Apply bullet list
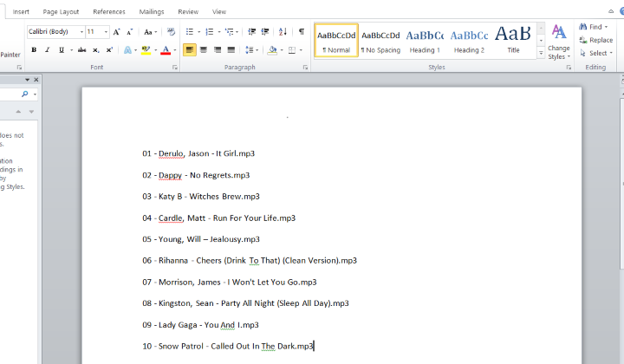624x364 pixels. (x=190, y=32)
